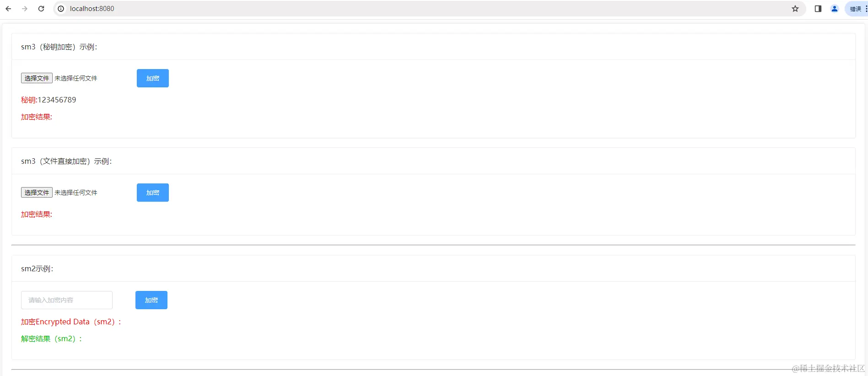Open the browser side panel
Image resolution: width=868 pixels, height=376 pixels.
point(818,9)
